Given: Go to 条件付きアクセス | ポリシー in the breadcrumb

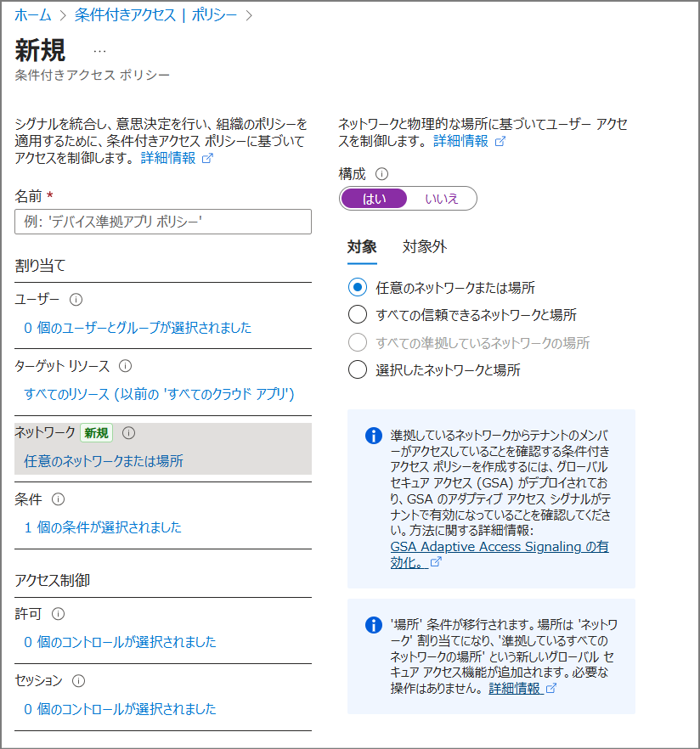Looking at the screenshot, I should click(x=155, y=15).
